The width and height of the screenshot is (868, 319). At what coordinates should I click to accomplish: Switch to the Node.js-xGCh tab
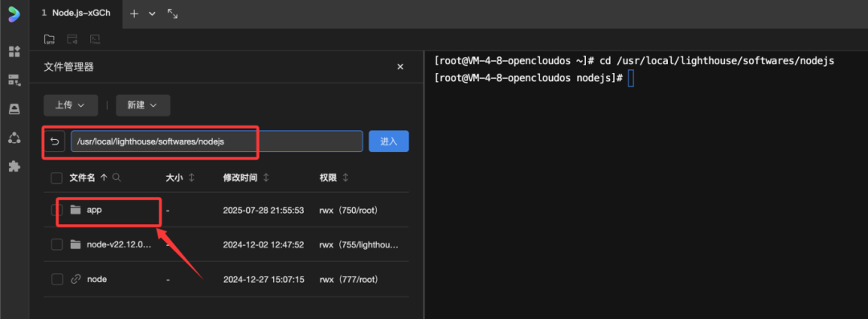[76, 14]
